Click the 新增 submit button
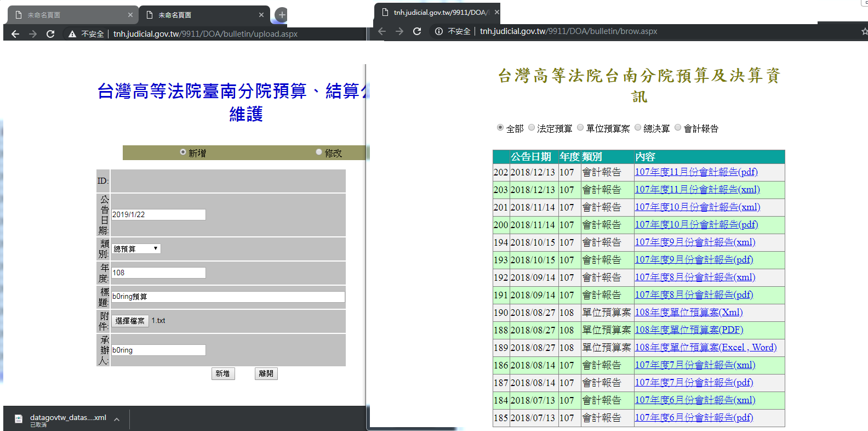 [223, 373]
